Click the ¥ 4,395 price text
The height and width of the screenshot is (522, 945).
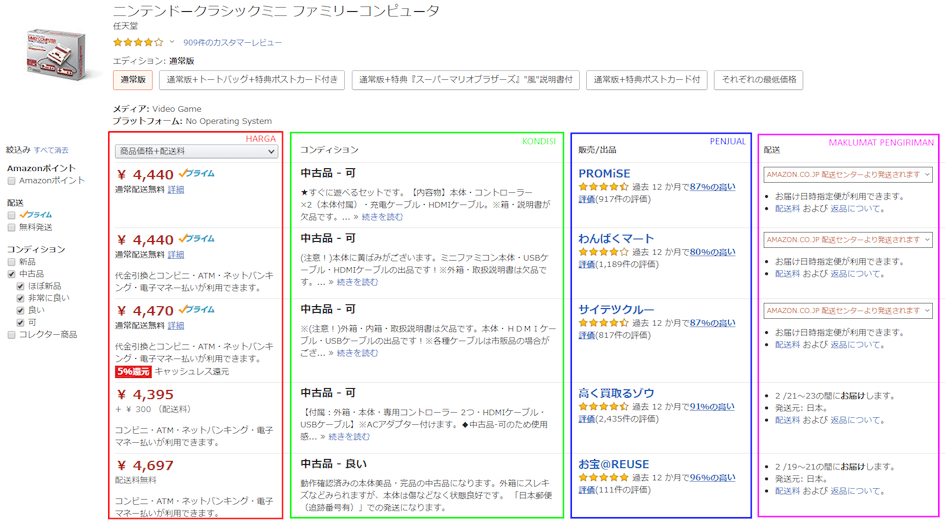(x=145, y=395)
